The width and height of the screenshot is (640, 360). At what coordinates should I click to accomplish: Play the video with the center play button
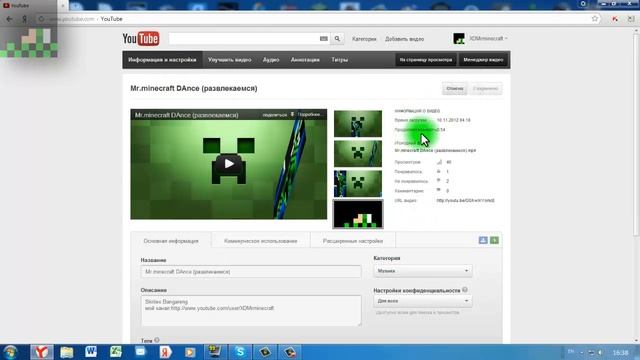click(229, 164)
